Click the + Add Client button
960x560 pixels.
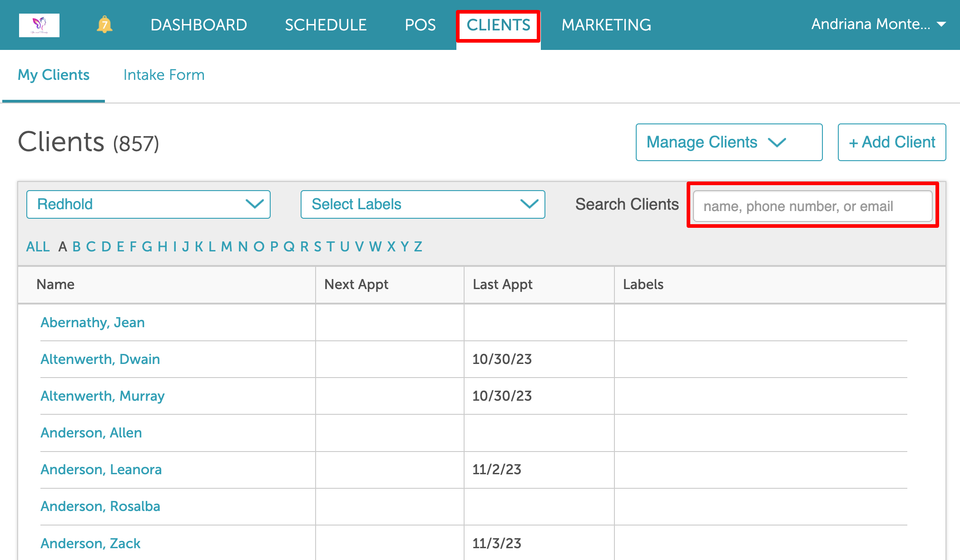[891, 142]
